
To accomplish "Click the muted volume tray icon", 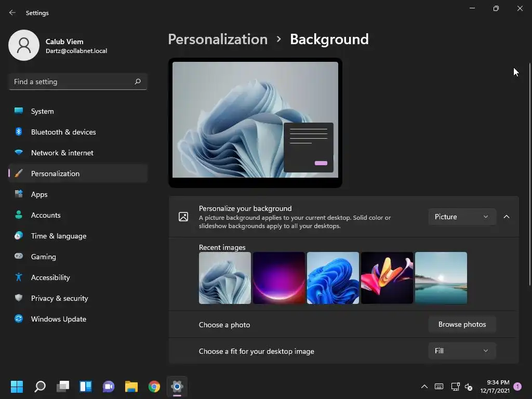I will pos(469,387).
